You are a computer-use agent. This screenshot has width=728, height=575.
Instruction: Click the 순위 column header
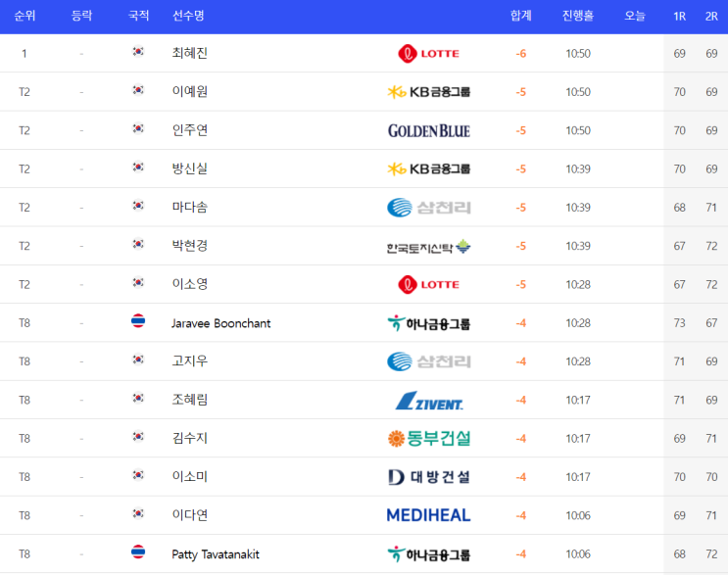tap(24, 16)
